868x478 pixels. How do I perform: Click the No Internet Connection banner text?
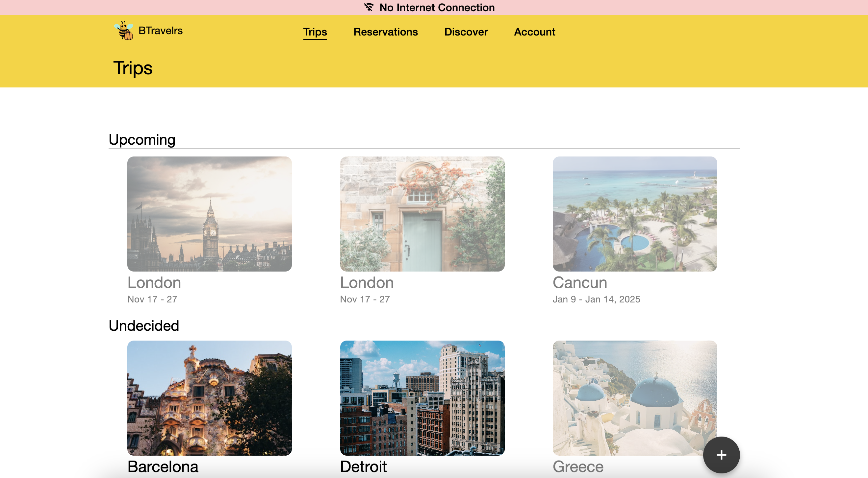pyautogui.click(x=437, y=8)
